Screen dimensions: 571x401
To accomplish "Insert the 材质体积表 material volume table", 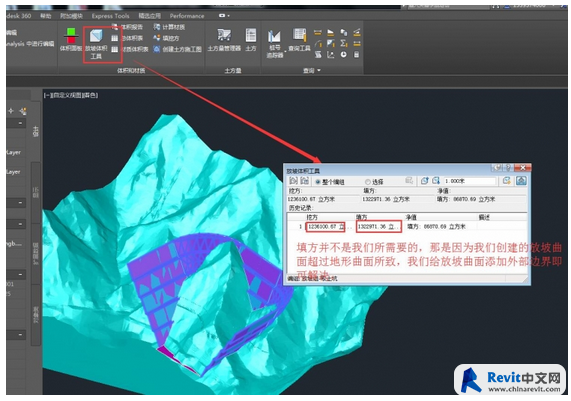I will pos(130,49).
